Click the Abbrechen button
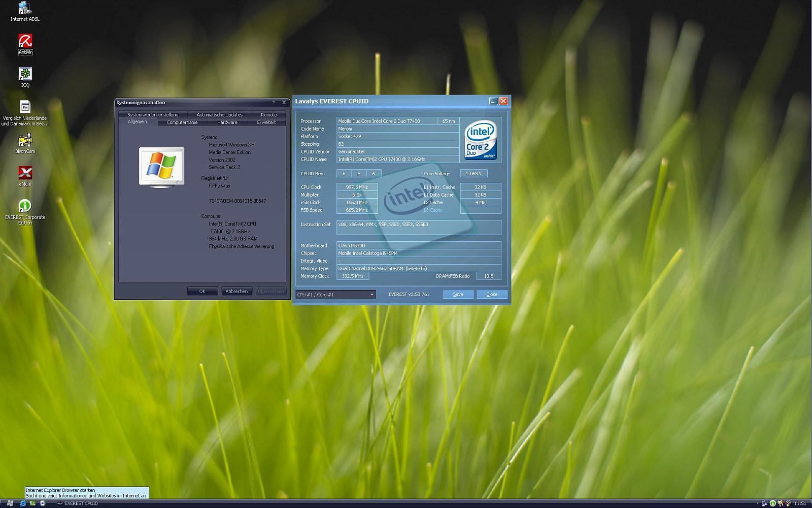The width and height of the screenshot is (812, 508). tap(236, 291)
